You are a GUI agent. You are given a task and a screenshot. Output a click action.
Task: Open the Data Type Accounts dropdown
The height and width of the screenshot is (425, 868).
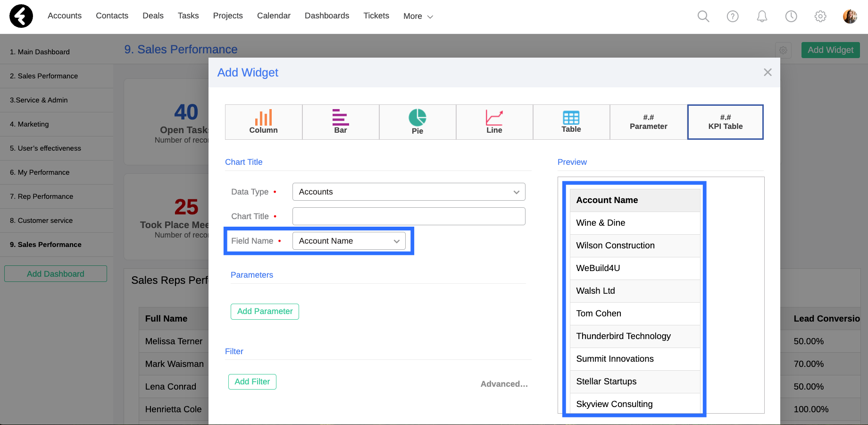click(x=409, y=192)
